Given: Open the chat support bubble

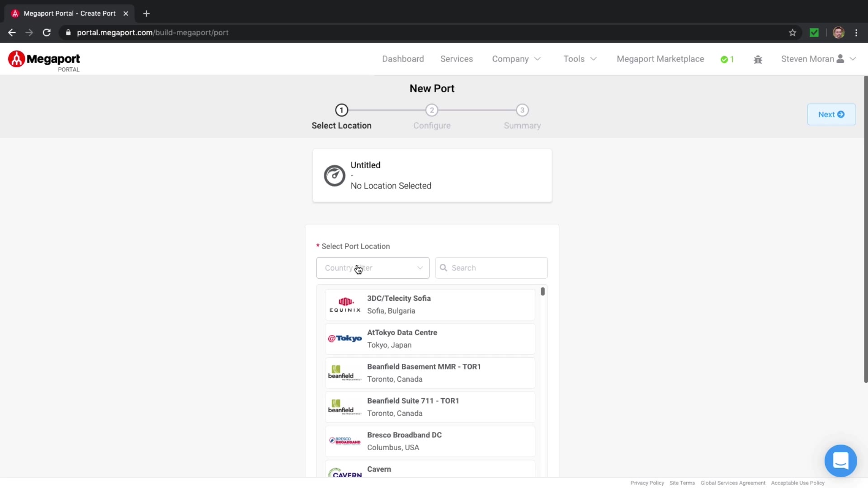Looking at the screenshot, I should [x=840, y=461].
